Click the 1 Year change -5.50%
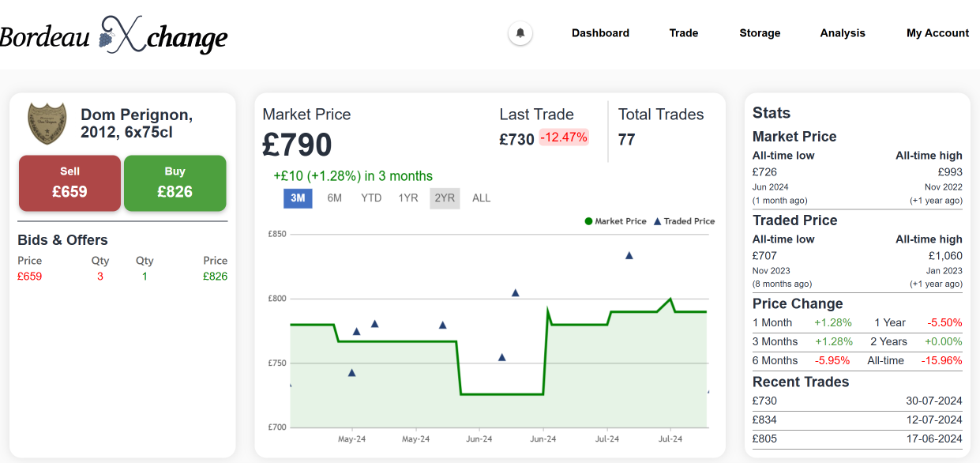This screenshot has width=980, height=463. point(945,322)
